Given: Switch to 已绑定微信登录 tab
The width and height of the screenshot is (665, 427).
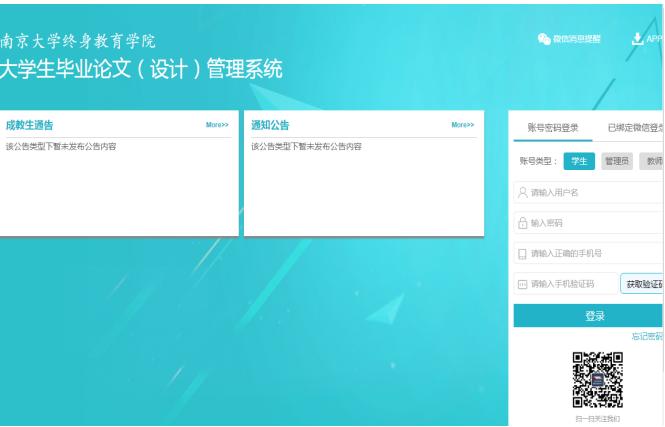Looking at the screenshot, I should click(x=635, y=128).
